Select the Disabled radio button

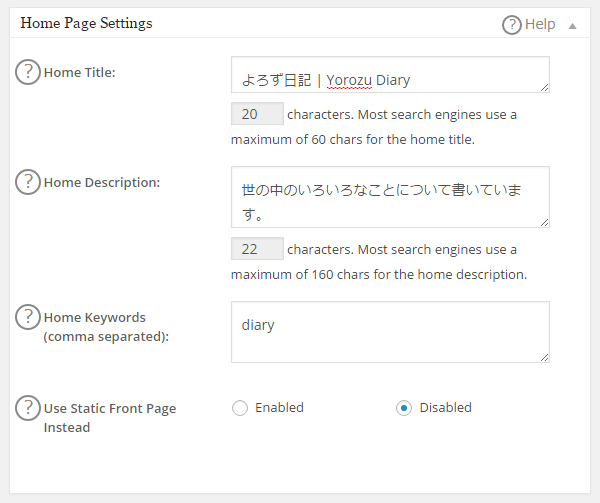[404, 408]
